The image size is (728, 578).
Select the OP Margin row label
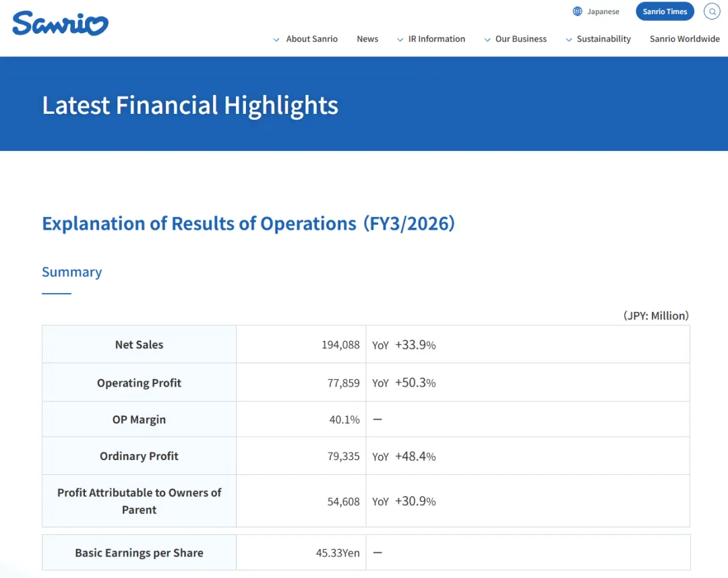pos(140,419)
